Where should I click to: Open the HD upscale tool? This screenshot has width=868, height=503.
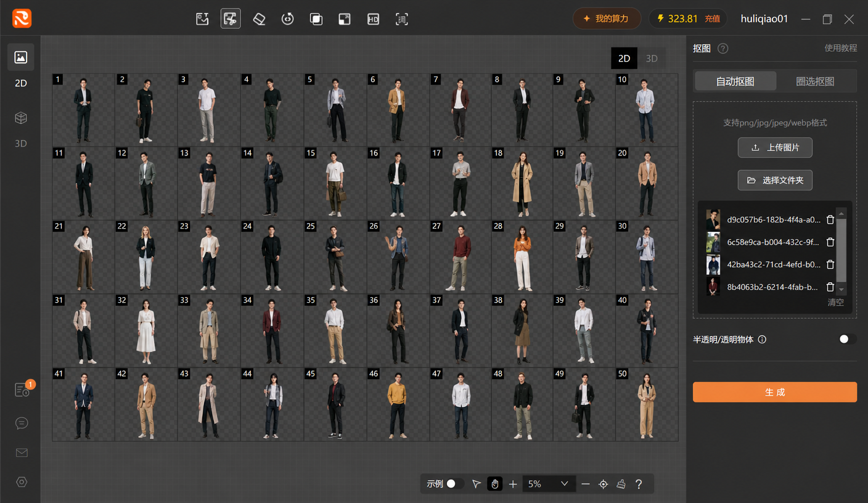[x=373, y=19]
